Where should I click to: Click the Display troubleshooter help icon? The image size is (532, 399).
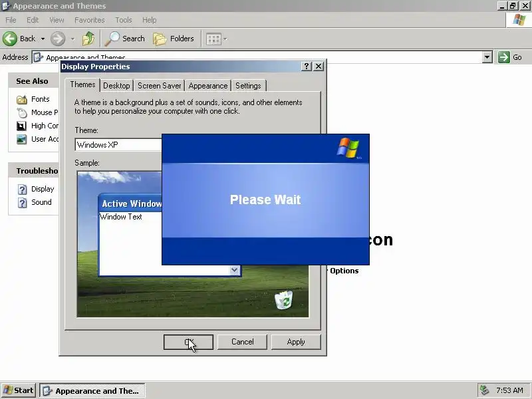point(22,190)
